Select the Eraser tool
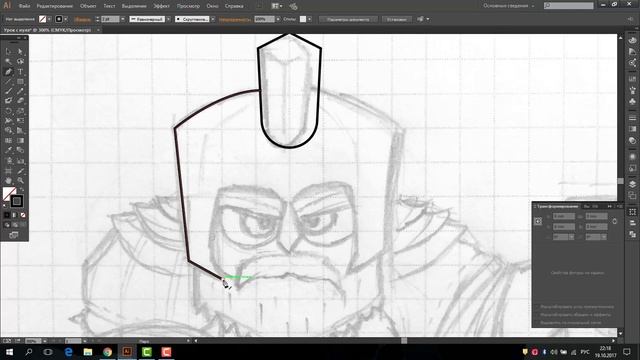Viewport: 640px width, 360px height. tap(20, 100)
